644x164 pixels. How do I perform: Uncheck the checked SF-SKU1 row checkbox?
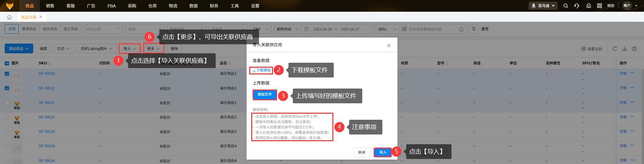tap(7, 89)
